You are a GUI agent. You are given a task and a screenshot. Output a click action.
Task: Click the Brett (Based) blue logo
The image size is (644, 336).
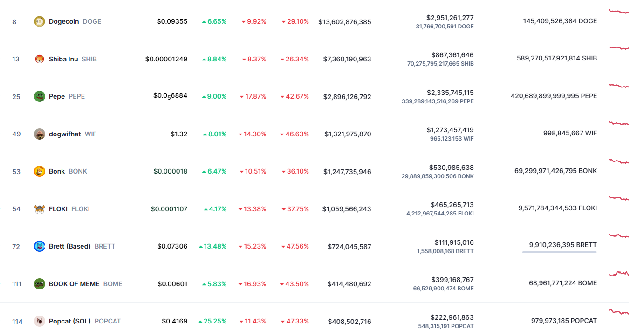tap(40, 246)
